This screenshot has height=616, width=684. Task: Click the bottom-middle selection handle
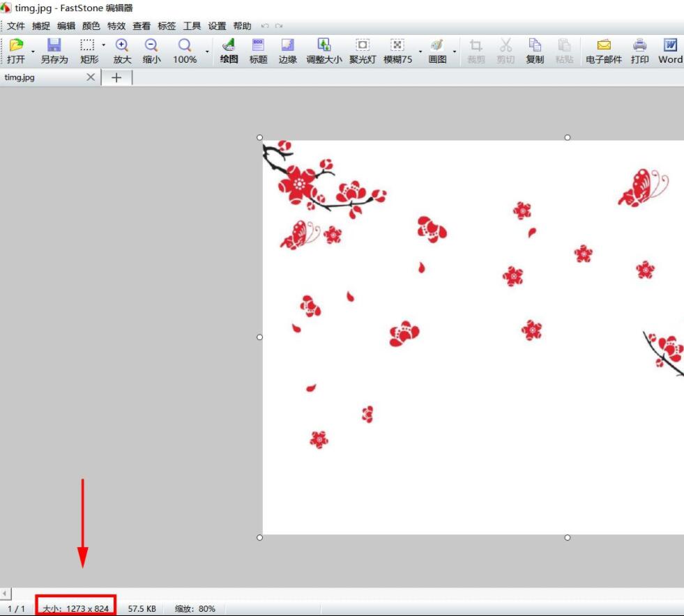point(567,537)
